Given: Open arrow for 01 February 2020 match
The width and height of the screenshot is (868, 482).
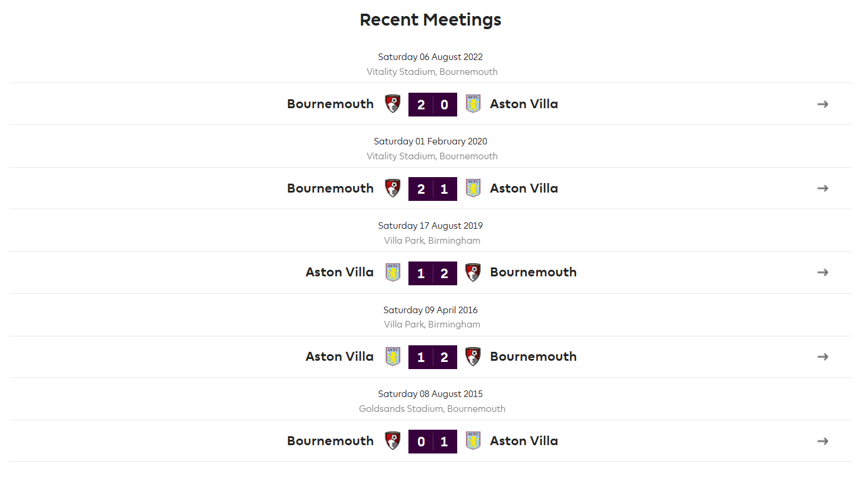Looking at the screenshot, I should pos(823,188).
